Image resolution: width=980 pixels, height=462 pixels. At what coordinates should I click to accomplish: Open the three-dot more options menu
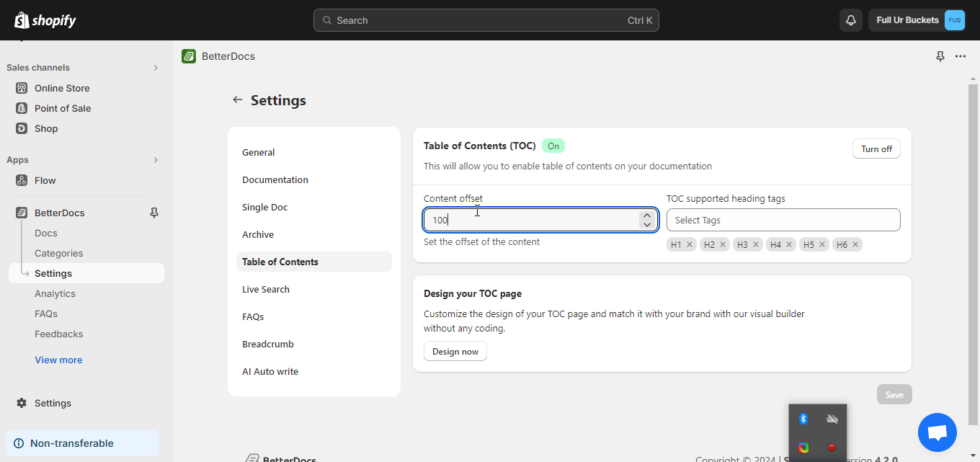pos(960,55)
